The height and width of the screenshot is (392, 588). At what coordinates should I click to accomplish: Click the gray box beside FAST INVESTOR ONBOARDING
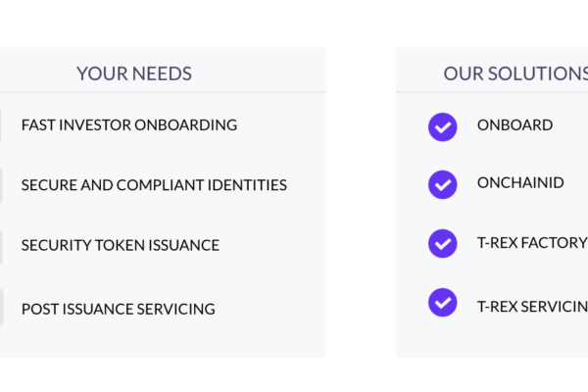click(x=0, y=124)
